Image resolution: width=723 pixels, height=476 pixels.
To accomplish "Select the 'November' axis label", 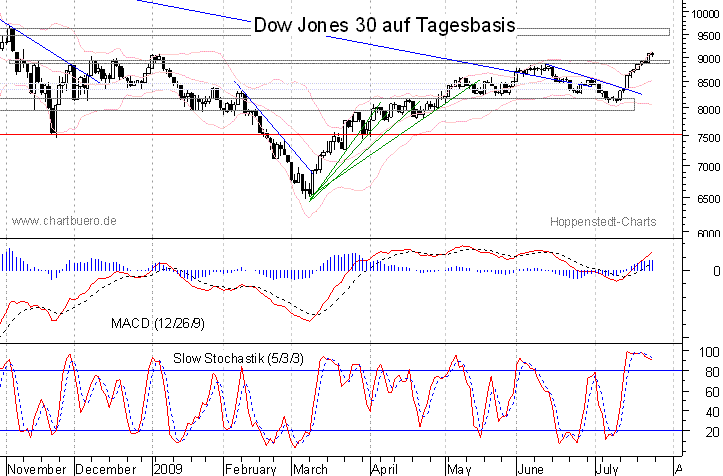I will [x=37, y=470].
